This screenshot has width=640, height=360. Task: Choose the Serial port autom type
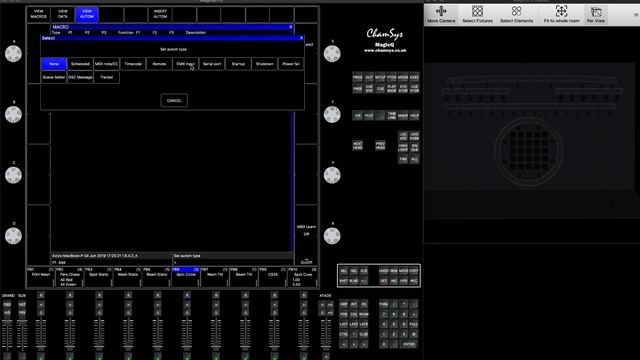tap(212, 64)
